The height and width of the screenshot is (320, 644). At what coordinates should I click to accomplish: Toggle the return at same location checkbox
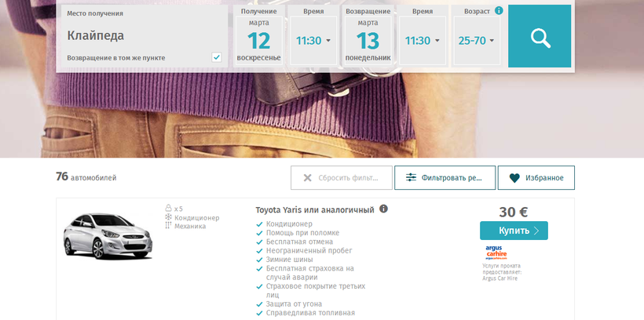[x=217, y=57]
